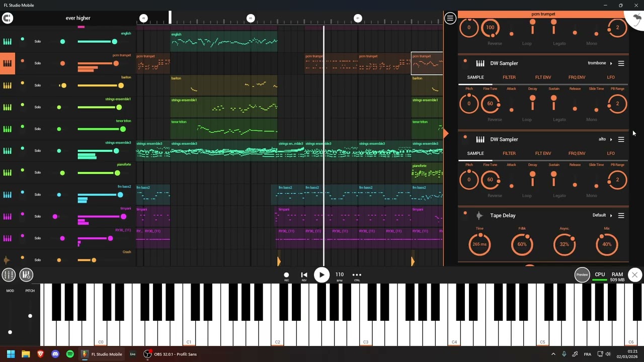Select the strings ensemble1 track icon
Screen dimensions: 644x362
pos(8,107)
